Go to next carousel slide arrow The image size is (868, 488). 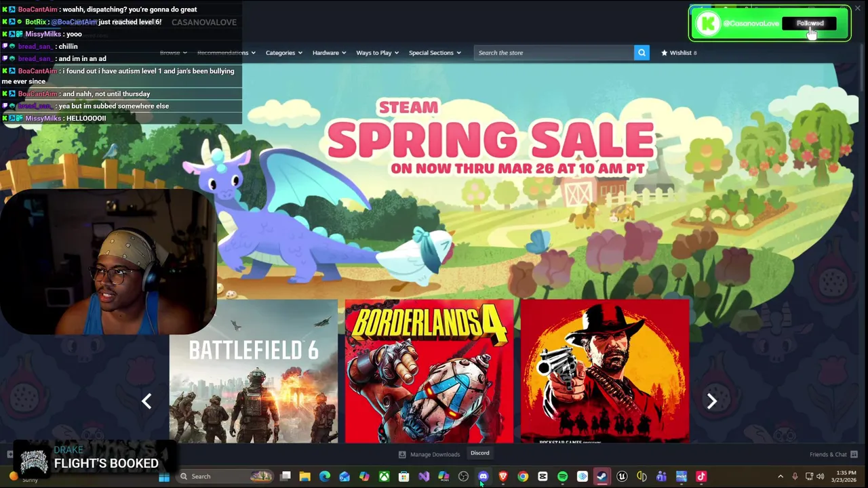coord(711,401)
